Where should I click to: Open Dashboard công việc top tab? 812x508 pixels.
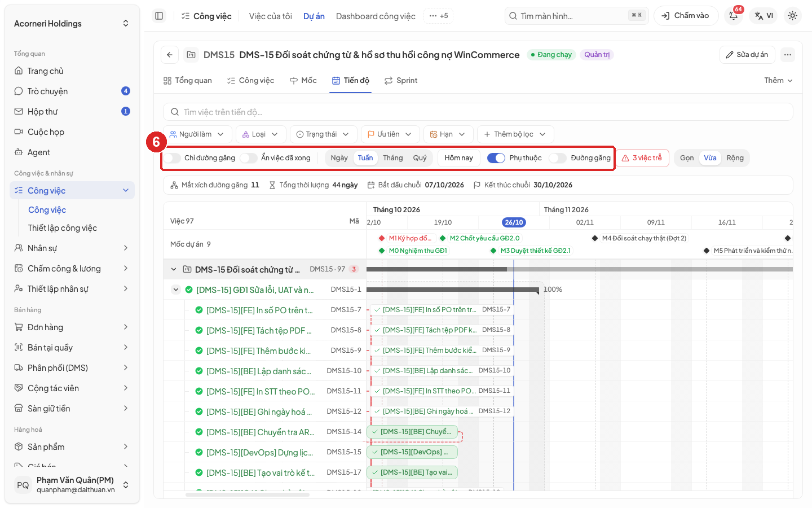coord(376,16)
